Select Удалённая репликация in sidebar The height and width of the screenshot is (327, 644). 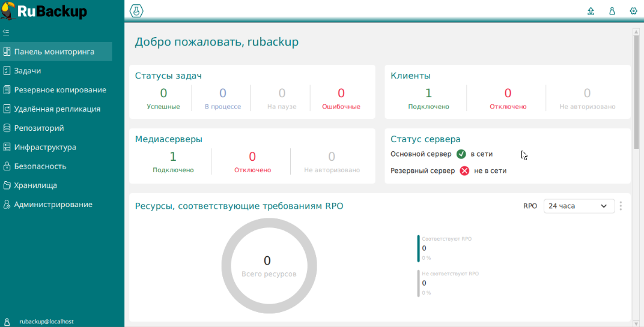pos(57,109)
